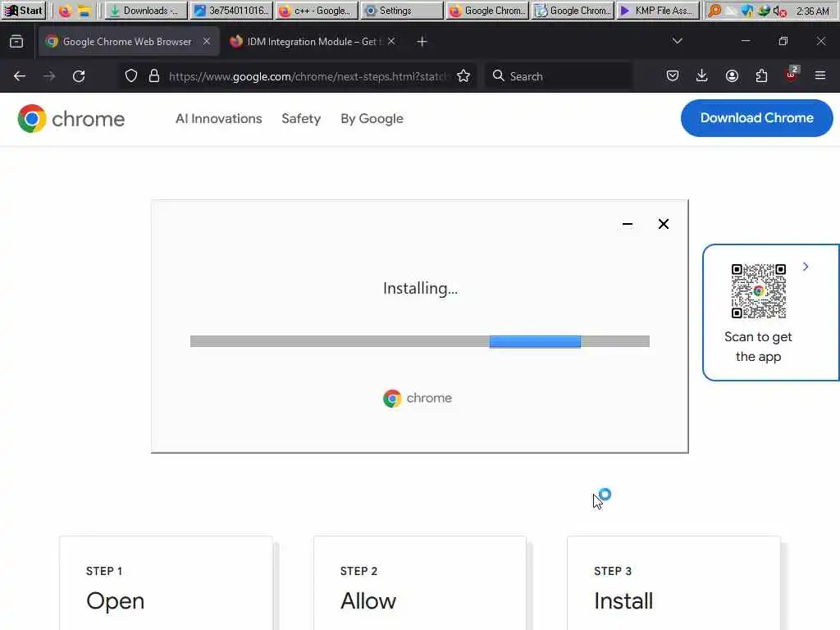Screen dimensions: 840x630
Task: Click the Chrome logo in installer dialog
Action: coord(418,398)
